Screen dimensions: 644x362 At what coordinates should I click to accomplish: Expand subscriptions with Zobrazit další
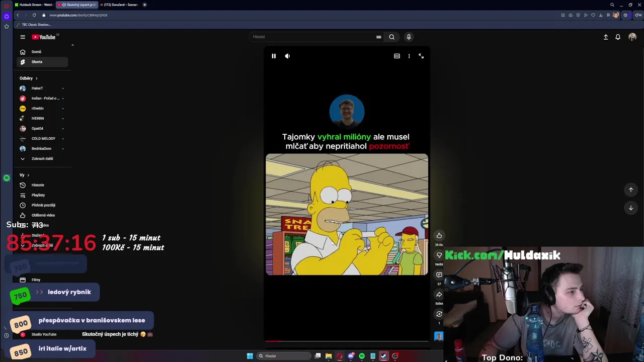[x=42, y=158]
